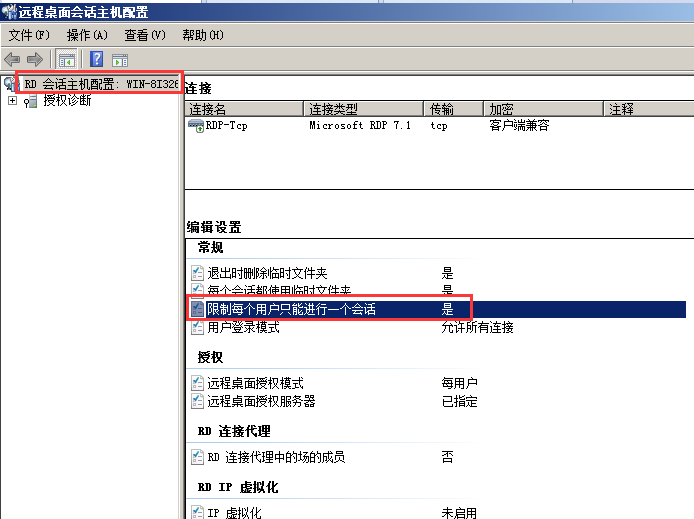Open Help via blue question mark icon
The image size is (694, 519).
click(97, 60)
